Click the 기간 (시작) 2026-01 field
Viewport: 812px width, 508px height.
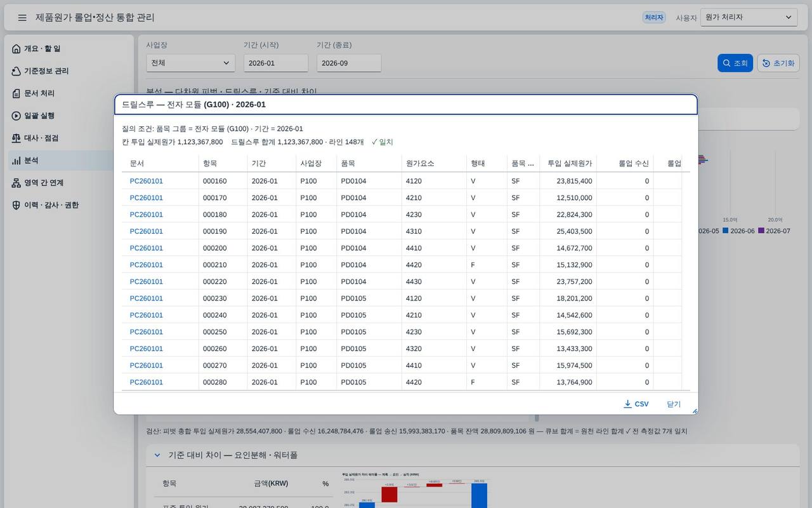pos(276,63)
